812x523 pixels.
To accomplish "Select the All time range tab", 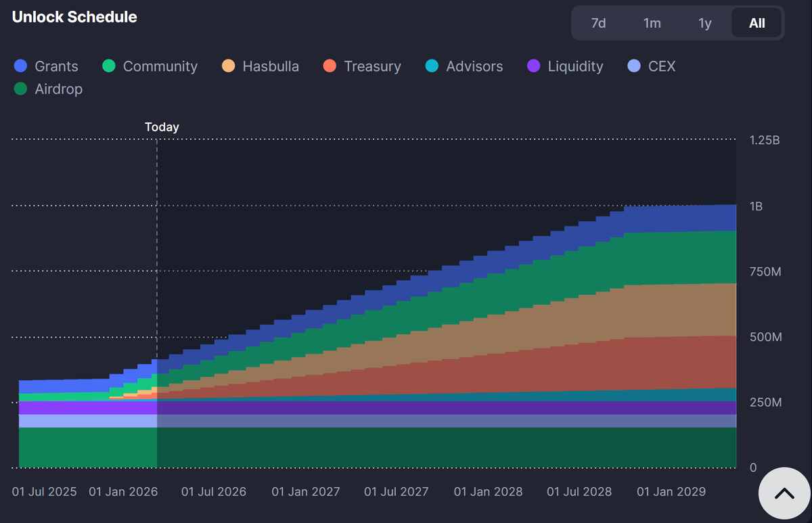I will 757,23.
